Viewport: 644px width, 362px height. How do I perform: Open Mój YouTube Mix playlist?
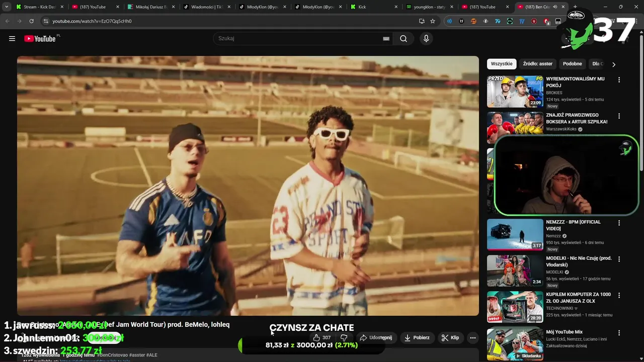click(x=564, y=332)
